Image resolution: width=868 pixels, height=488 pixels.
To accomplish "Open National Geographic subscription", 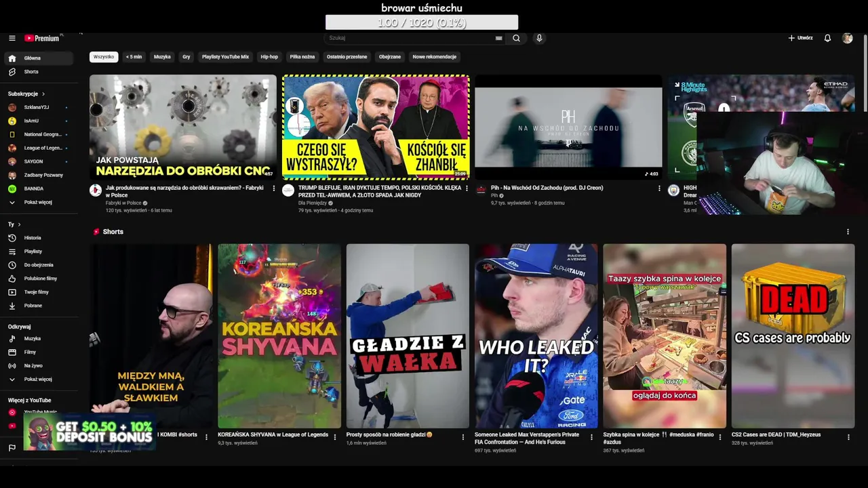I will tap(39, 134).
